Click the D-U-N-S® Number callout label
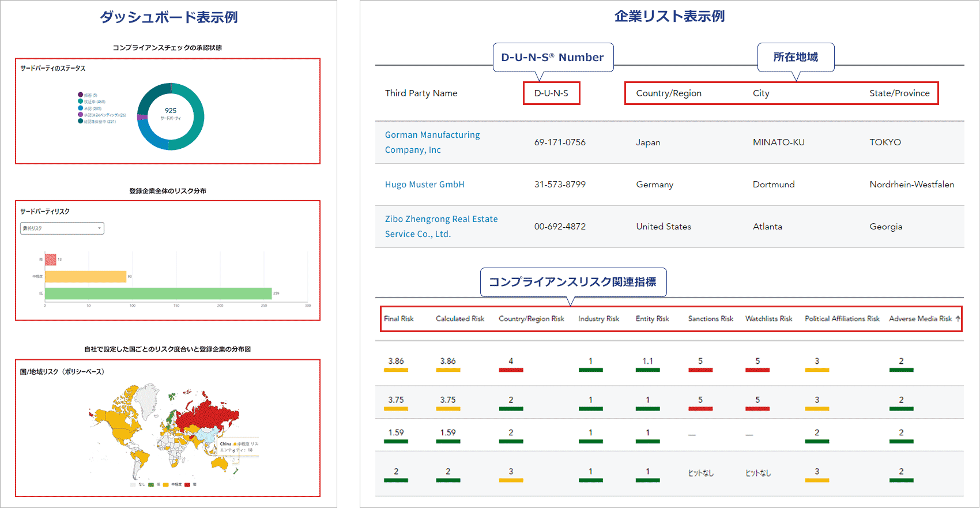Viewport: 980px width, 508px height. click(x=553, y=58)
